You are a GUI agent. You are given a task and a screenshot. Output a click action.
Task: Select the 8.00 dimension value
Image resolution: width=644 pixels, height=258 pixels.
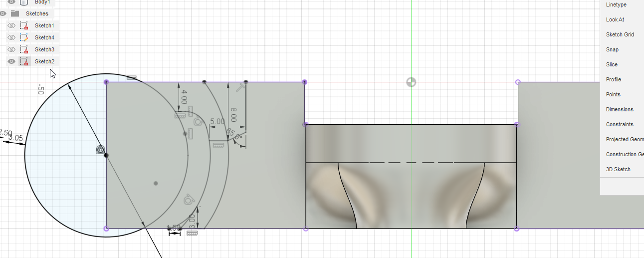click(x=233, y=115)
